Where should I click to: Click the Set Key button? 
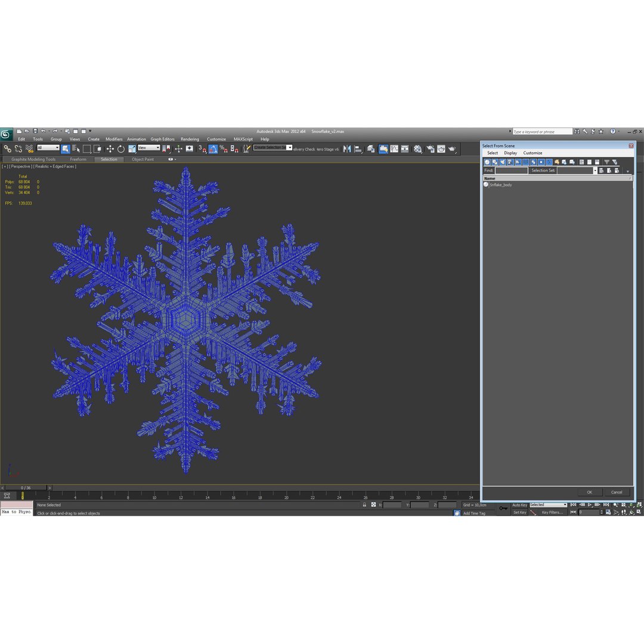[519, 512]
